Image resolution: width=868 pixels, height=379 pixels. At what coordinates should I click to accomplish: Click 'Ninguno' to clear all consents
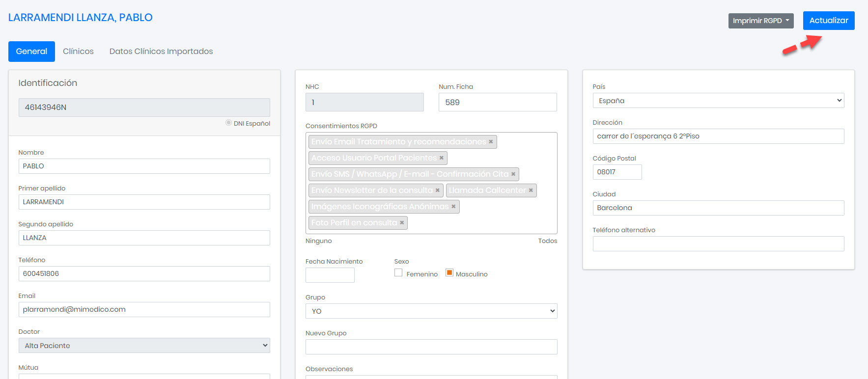(x=318, y=241)
